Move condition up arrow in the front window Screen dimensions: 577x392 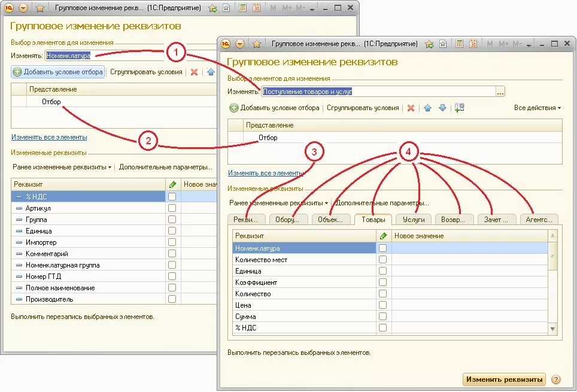point(427,108)
